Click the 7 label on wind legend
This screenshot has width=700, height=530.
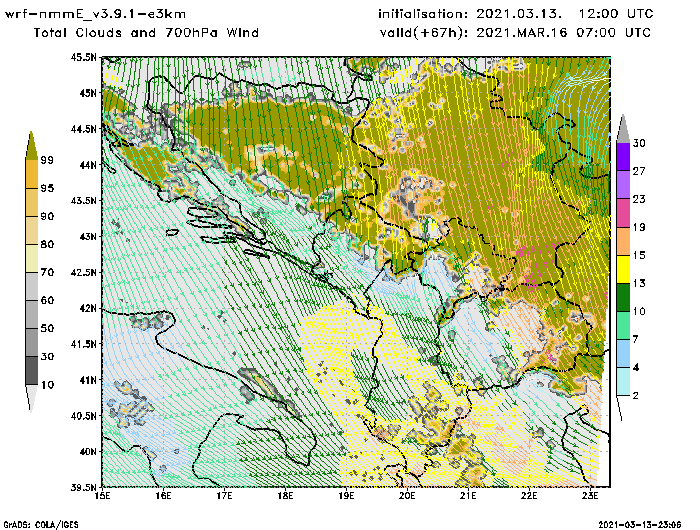click(x=636, y=340)
